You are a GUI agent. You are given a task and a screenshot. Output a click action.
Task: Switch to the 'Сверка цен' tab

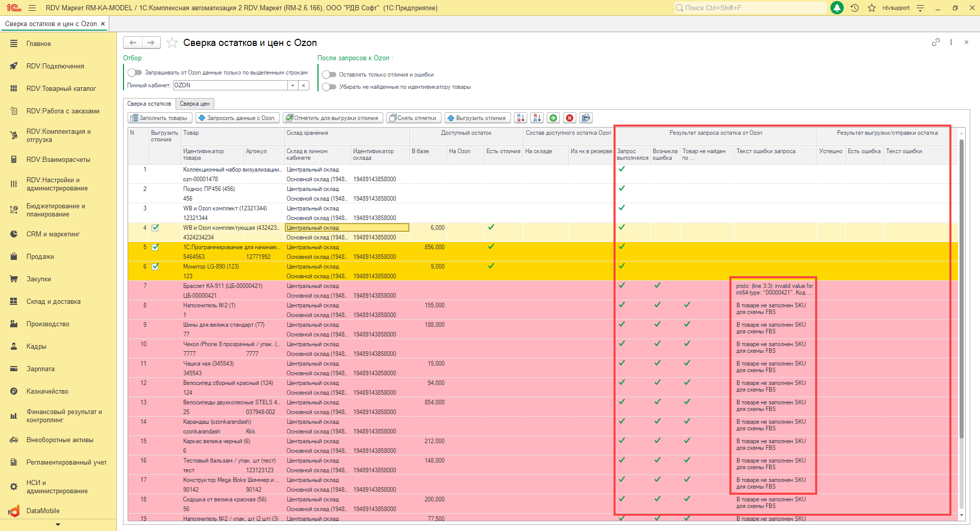point(194,104)
